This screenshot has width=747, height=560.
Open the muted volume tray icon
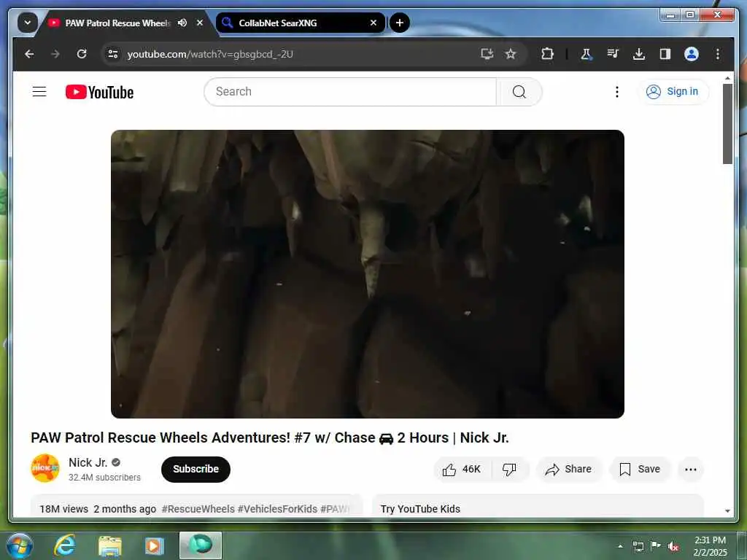coord(673,546)
